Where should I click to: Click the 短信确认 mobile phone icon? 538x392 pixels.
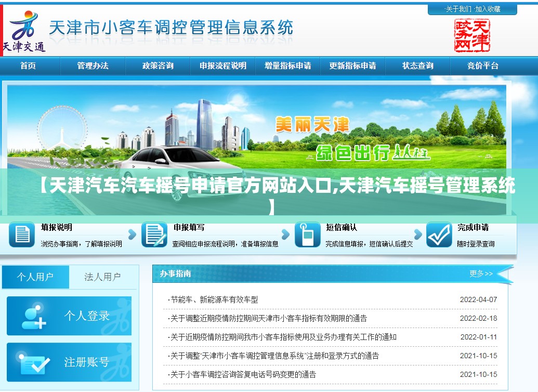[x=307, y=235]
